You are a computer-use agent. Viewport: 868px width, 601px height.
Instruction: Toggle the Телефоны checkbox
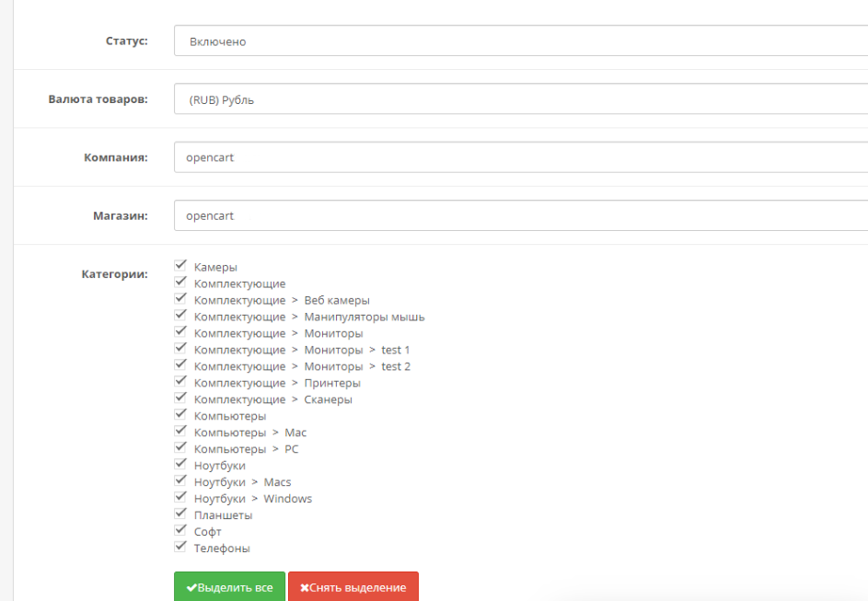[180, 548]
